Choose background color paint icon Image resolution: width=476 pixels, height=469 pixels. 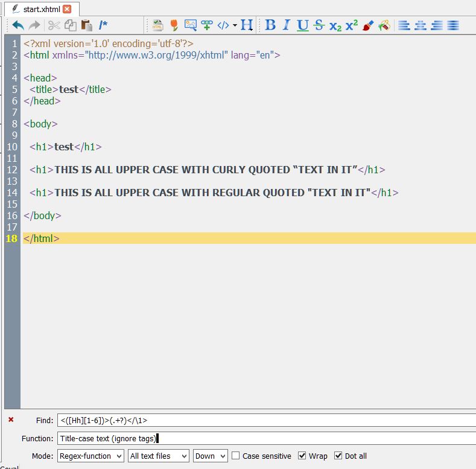tap(384, 25)
